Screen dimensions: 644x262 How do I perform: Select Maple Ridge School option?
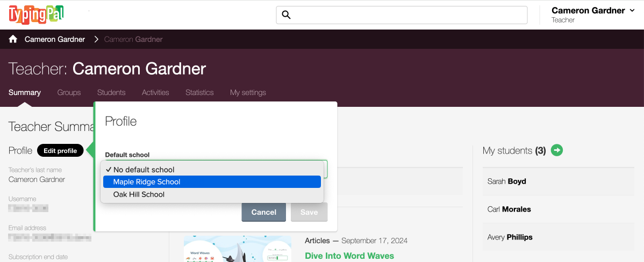pos(212,182)
